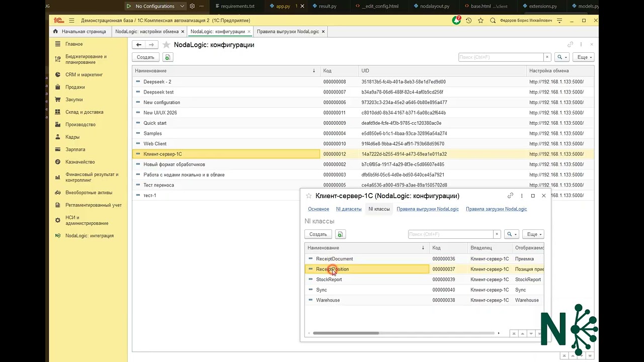Click the green copy icon in NI классы toolbar
This screenshot has width=644, height=362.
pos(340,234)
